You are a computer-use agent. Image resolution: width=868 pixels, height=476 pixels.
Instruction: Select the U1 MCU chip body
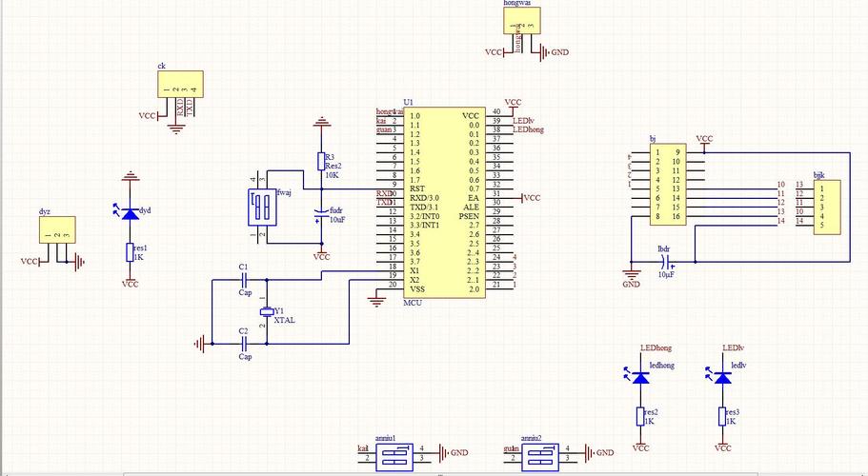(445, 203)
